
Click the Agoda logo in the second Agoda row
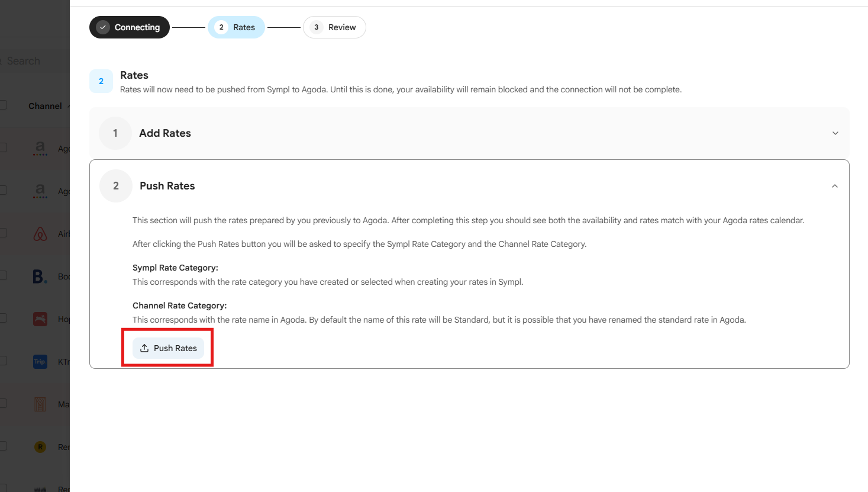tap(40, 191)
